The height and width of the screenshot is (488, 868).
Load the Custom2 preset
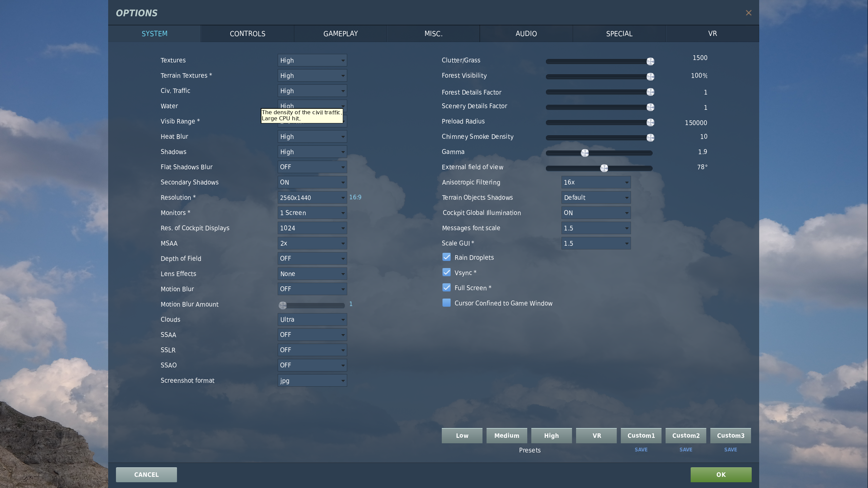(686, 435)
